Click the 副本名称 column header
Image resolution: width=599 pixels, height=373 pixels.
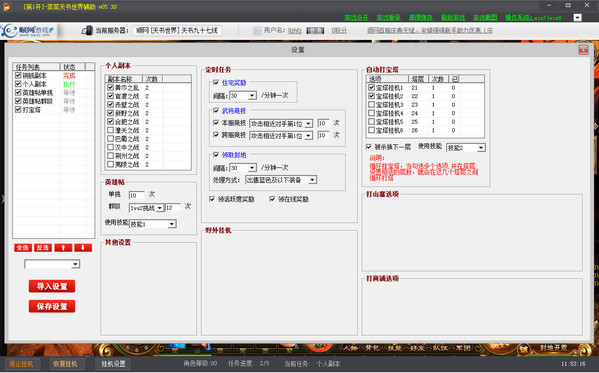click(124, 79)
